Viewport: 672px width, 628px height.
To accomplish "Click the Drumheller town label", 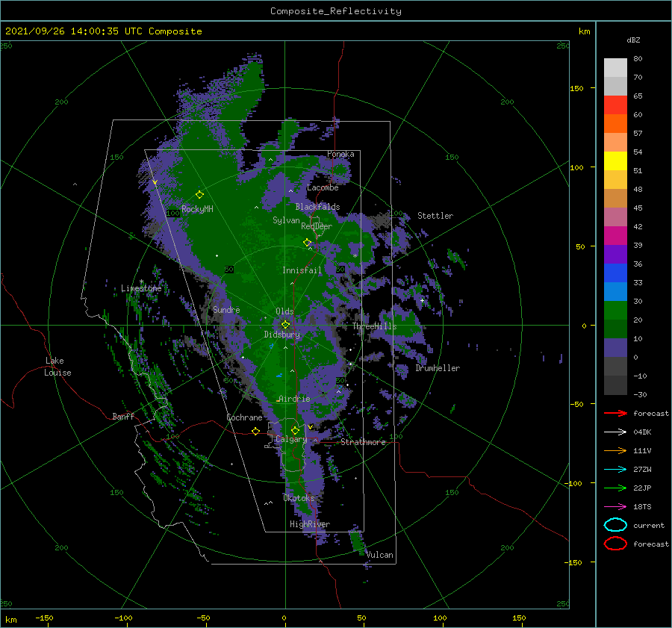I will point(438,368).
